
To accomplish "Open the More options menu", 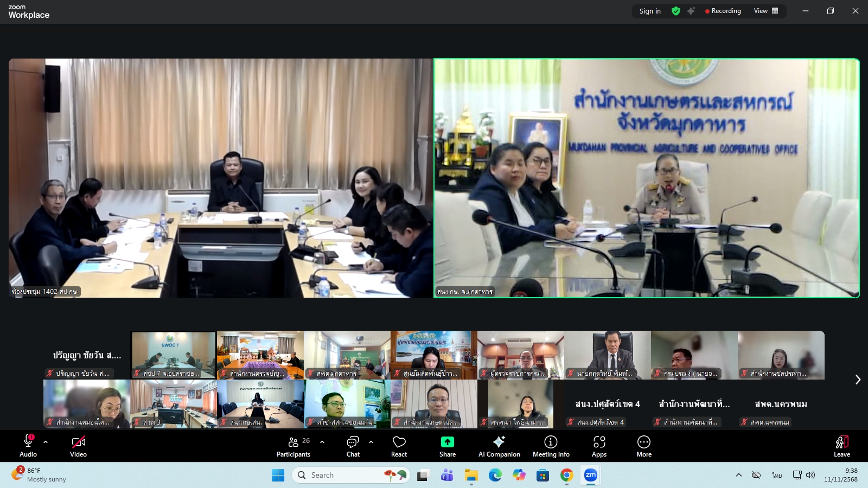I will point(643,446).
